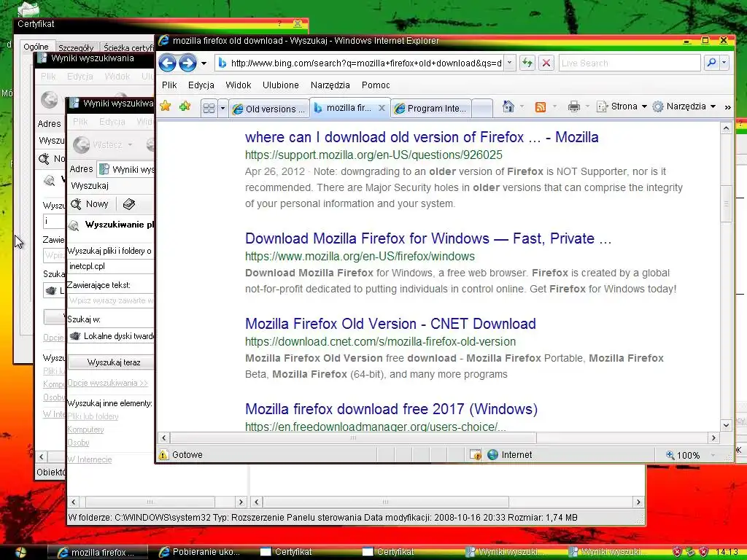Open 'where can I download old version of Firefox' result
This screenshot has width=747, height=560.
422,137
